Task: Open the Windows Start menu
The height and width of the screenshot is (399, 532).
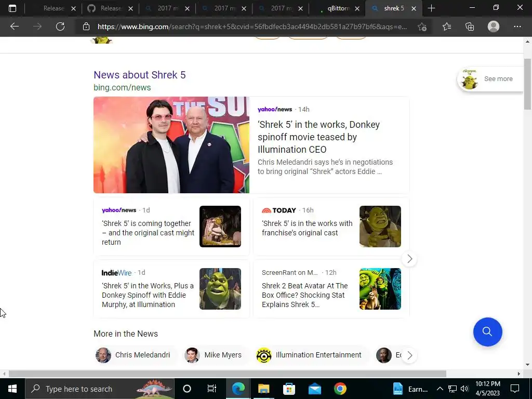Action: (x=12, y=389)
